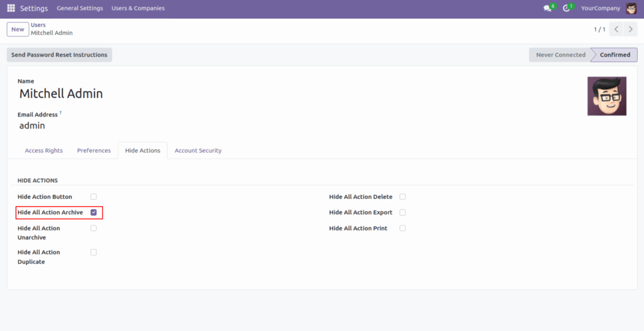
Task: Open the apps grid menu icon
Action: pos(11,8)
